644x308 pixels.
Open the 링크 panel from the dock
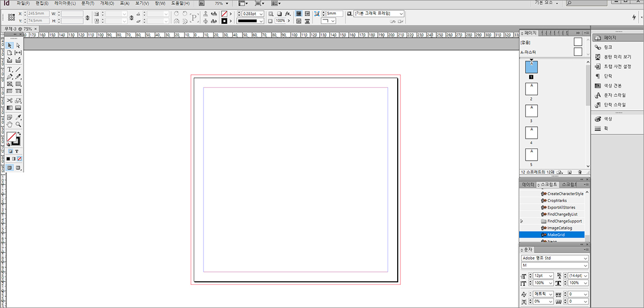tap(609, 47)
